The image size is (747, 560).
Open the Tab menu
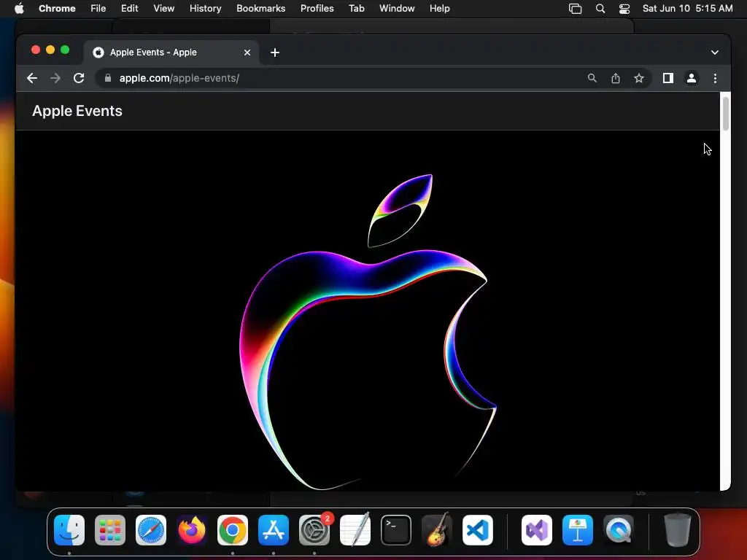pos(356,9)
